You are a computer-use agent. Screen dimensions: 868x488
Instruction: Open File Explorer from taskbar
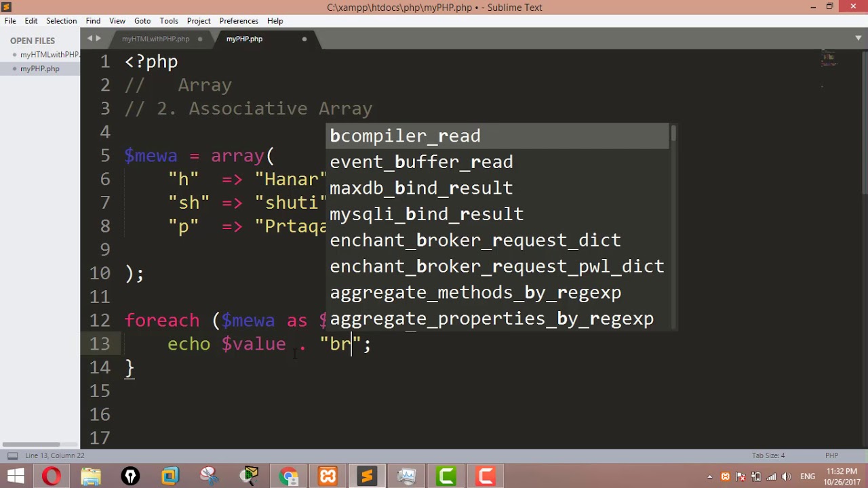point(91,476)
